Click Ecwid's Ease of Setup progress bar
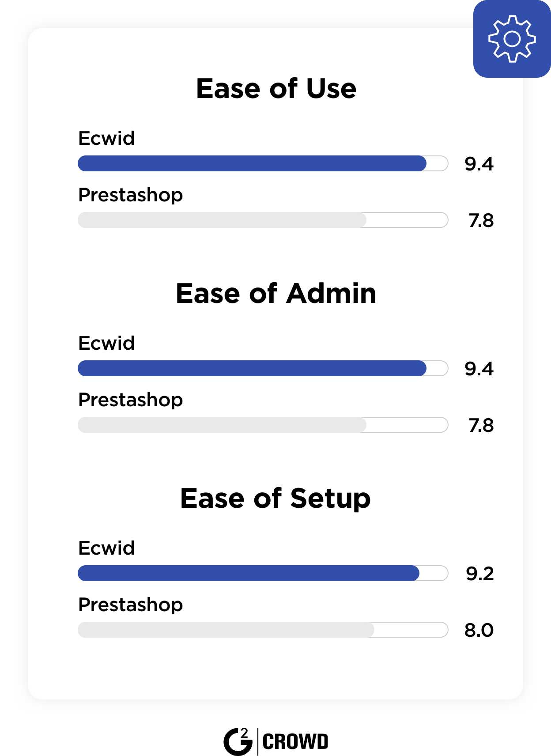The image size is (551, 756). tap(263, 573)
